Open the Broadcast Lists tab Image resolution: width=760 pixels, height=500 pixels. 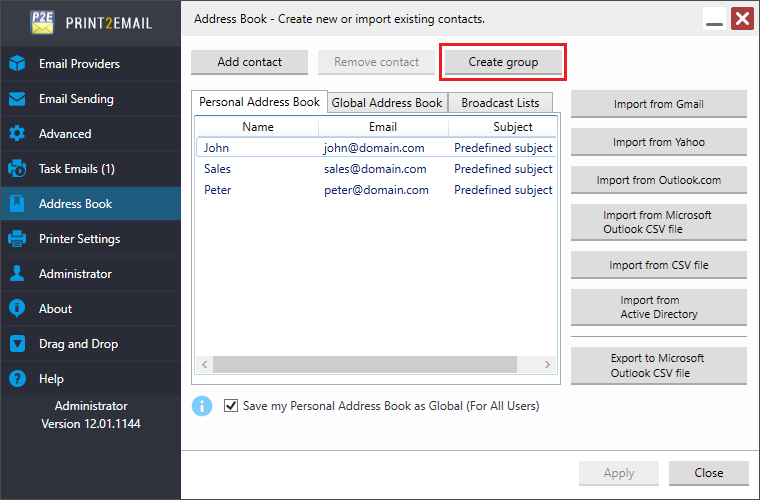(500, 103)
